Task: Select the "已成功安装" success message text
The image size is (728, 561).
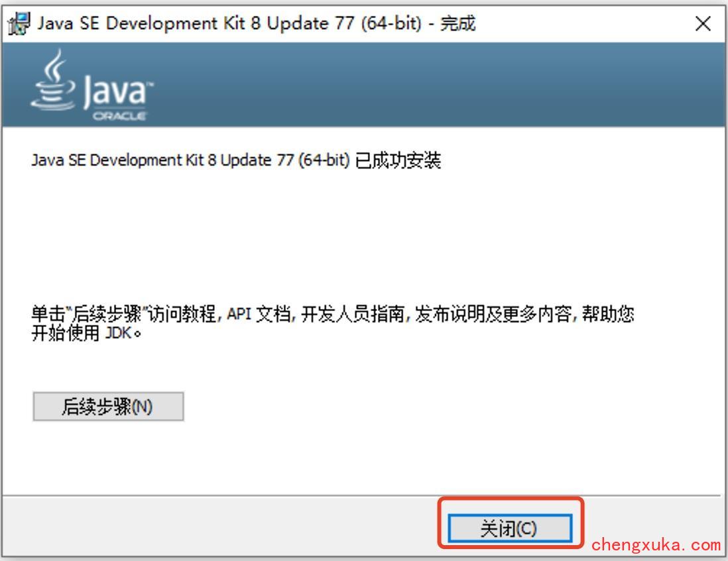Action: point(398,160)
